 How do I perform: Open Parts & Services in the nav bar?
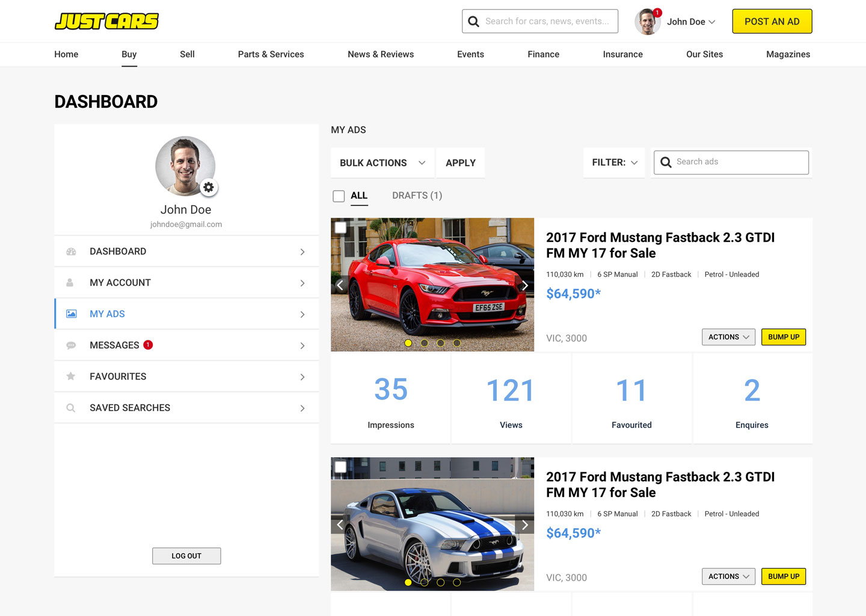[271, 54]
